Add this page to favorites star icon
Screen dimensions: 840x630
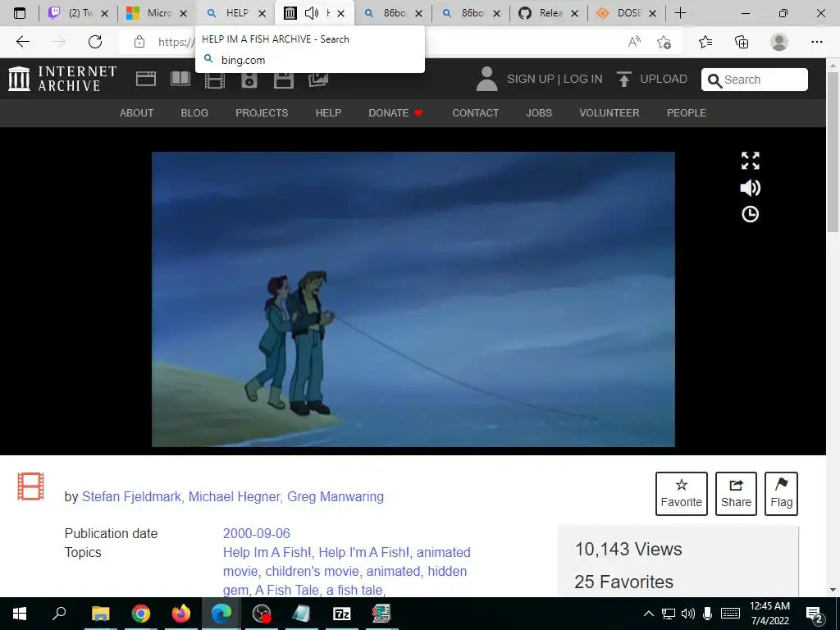(x=664, y=42)
